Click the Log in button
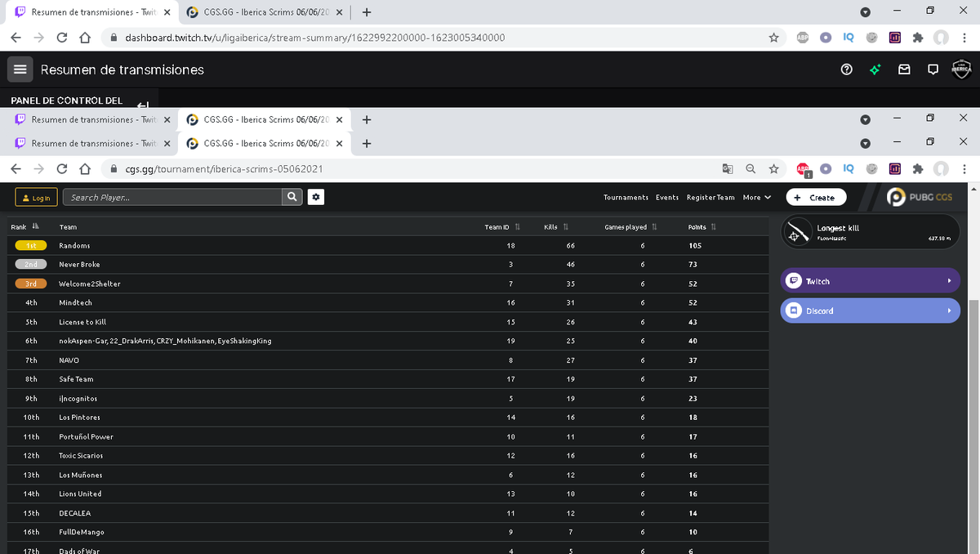The width and height of the screenshot is (980, 554). coord(37,197)
